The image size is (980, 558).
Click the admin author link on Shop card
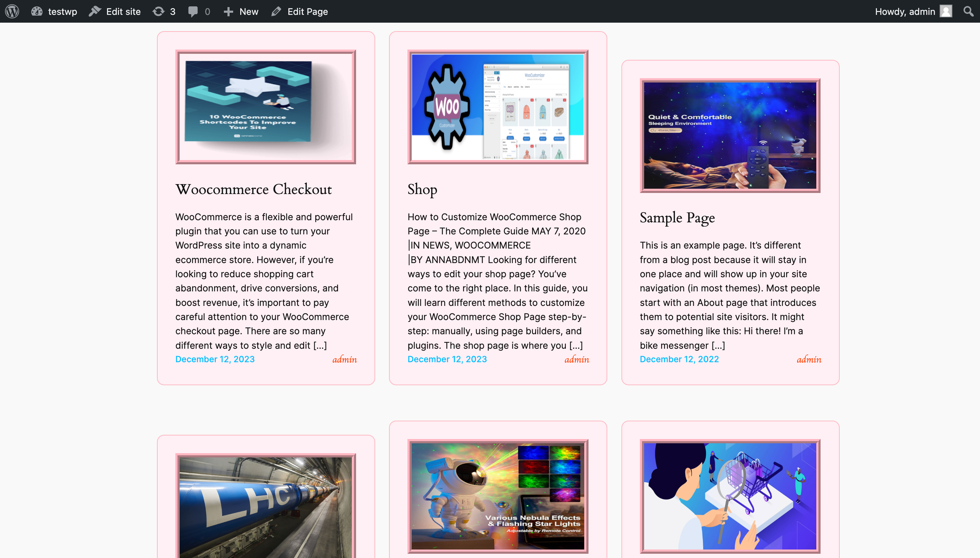pos(576,359)
